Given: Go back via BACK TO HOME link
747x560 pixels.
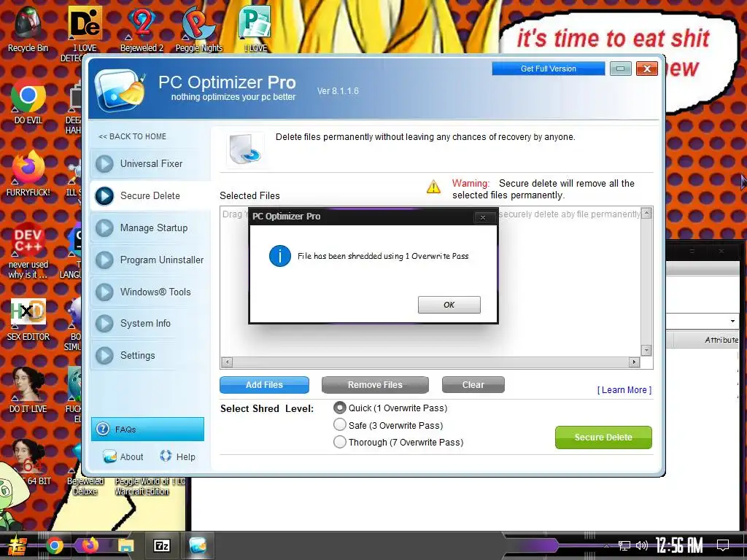Looking at the screenshot, I should (x=133, y=136).
